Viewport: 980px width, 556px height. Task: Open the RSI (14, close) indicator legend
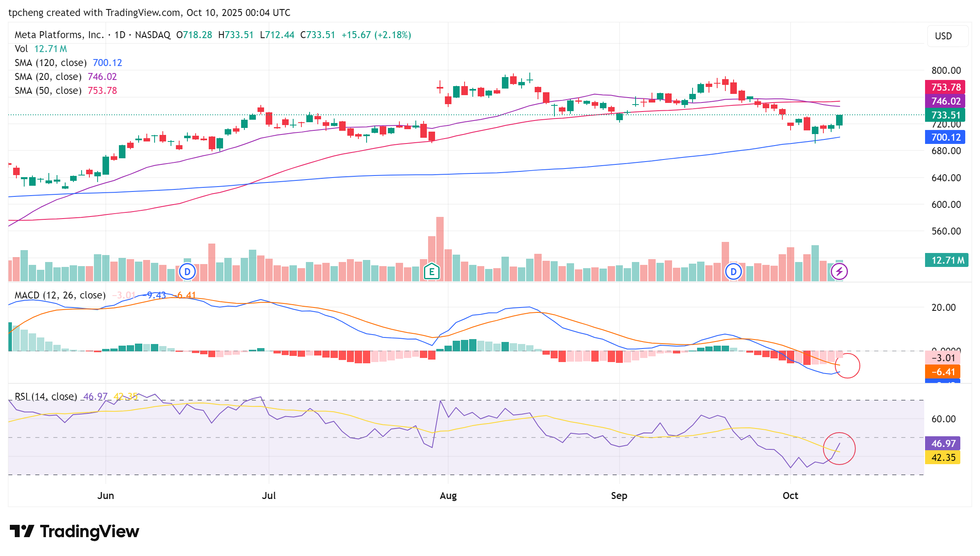click(46, 396)
